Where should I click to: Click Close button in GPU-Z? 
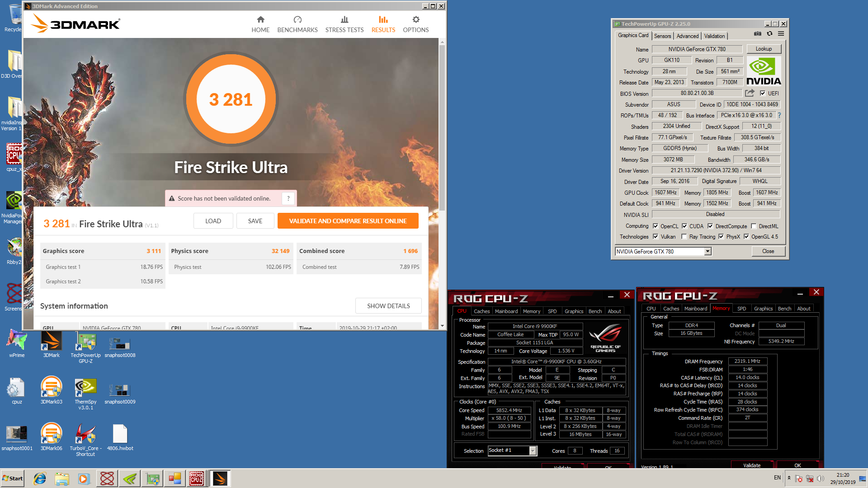(x=768, y=251)
